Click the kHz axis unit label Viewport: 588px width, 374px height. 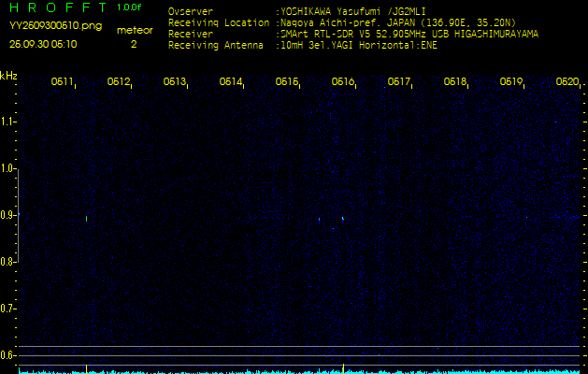point(8,76)
